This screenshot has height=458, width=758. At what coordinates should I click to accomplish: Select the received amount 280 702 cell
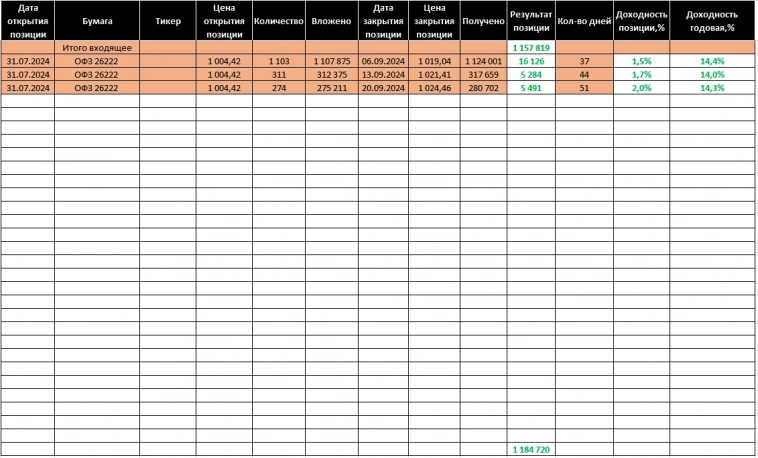click(x=483, y=87)
